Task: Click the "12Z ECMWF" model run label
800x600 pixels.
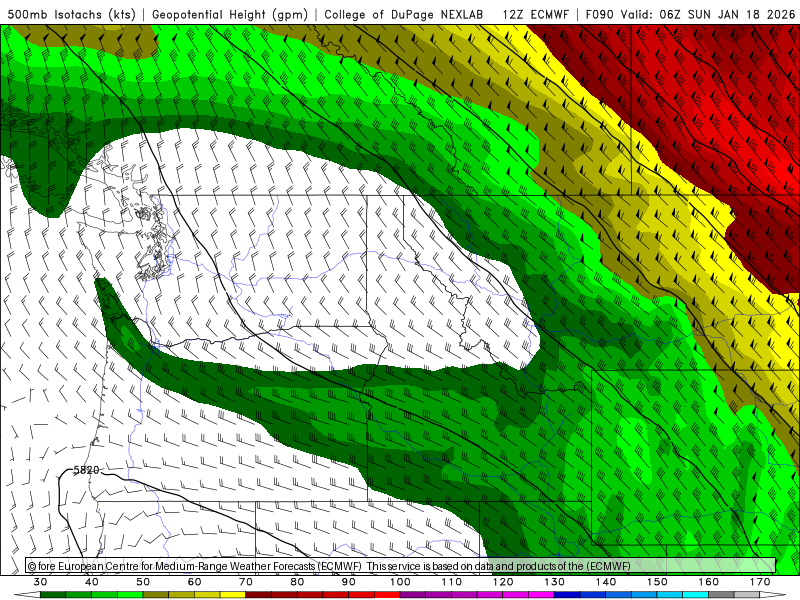Action: click(x=535, y=14)
